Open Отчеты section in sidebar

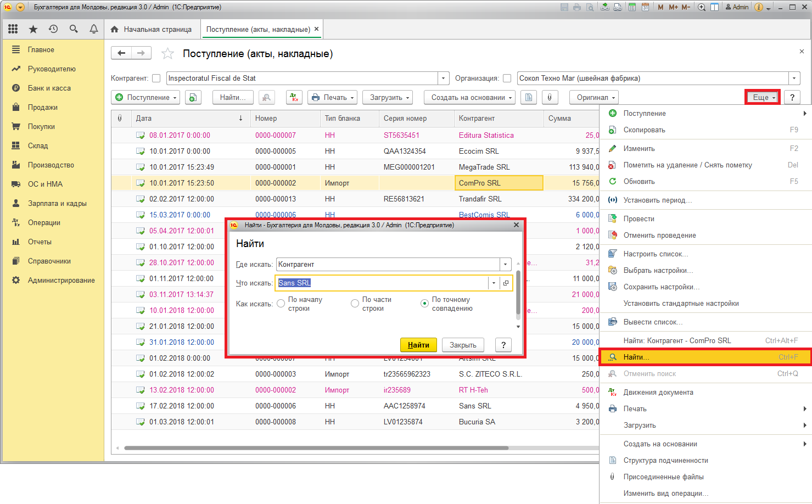click(40, 242)
